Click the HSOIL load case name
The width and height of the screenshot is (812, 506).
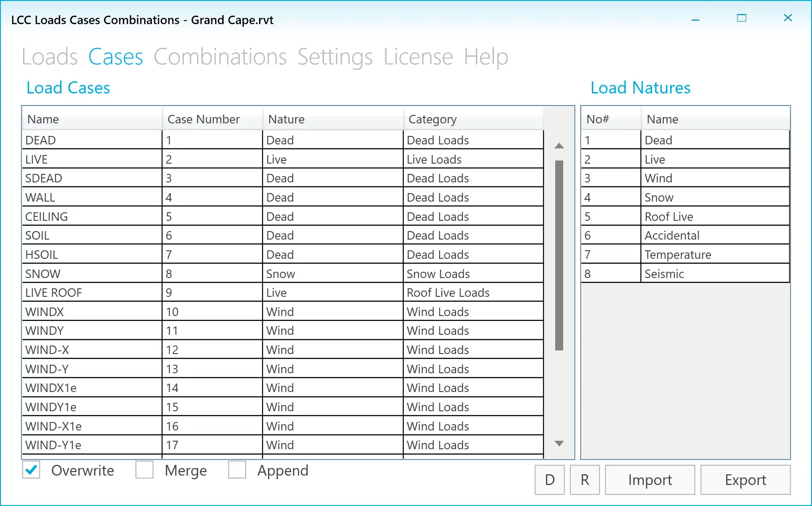(92, 254)
